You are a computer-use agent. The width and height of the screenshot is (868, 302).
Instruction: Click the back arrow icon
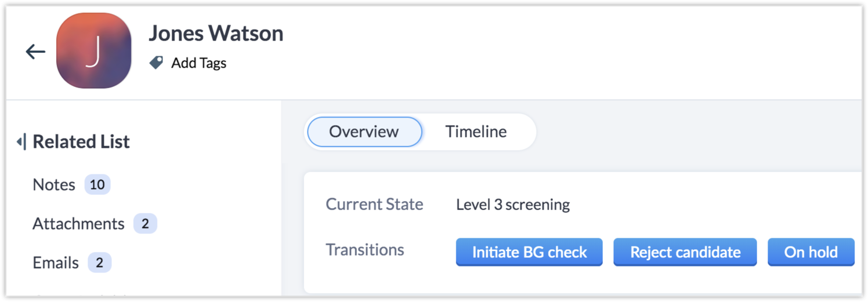tap(35, 52)
